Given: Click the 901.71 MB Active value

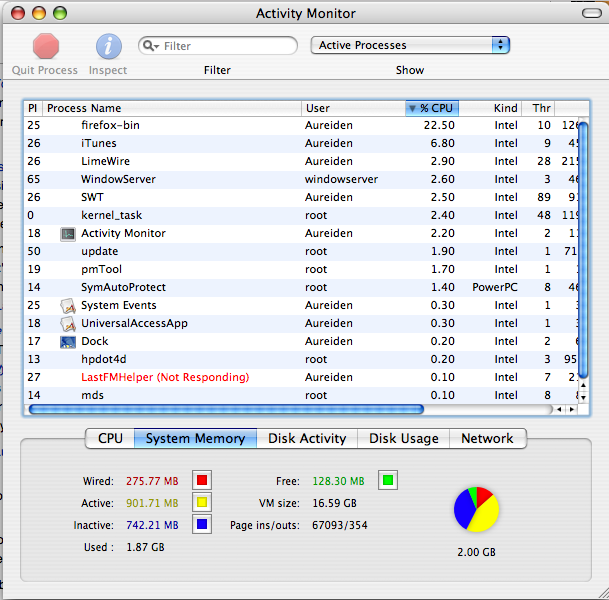Looking at the screenshot, I should coord(152,503).
